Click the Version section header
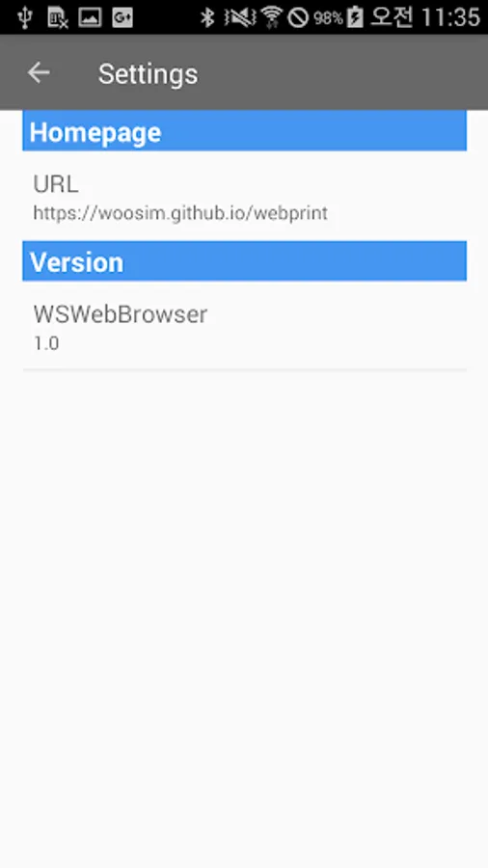Image resolution: width=488 pixels, height=868 pixels. [245, 260]
